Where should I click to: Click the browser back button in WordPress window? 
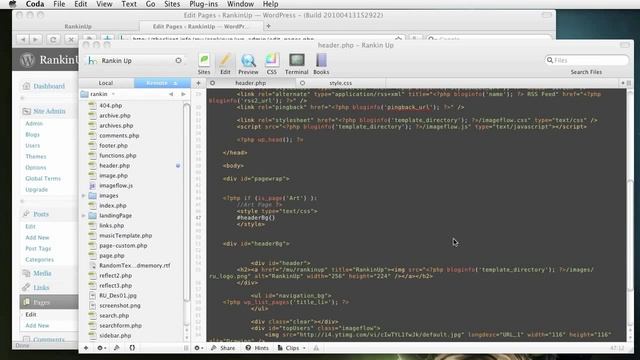(23, 39)
